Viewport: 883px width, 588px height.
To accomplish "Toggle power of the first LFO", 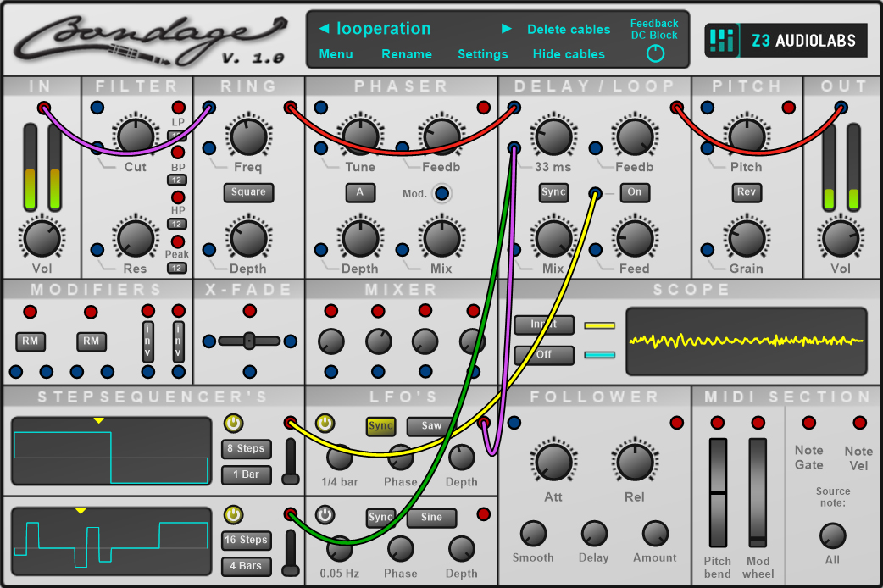I will coord(325,423).
